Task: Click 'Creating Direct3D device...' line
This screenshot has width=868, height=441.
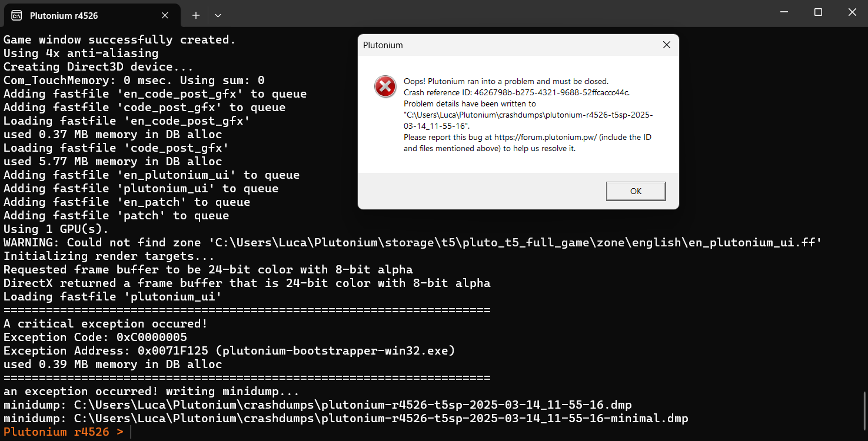Action: click(x=99, y=67)
